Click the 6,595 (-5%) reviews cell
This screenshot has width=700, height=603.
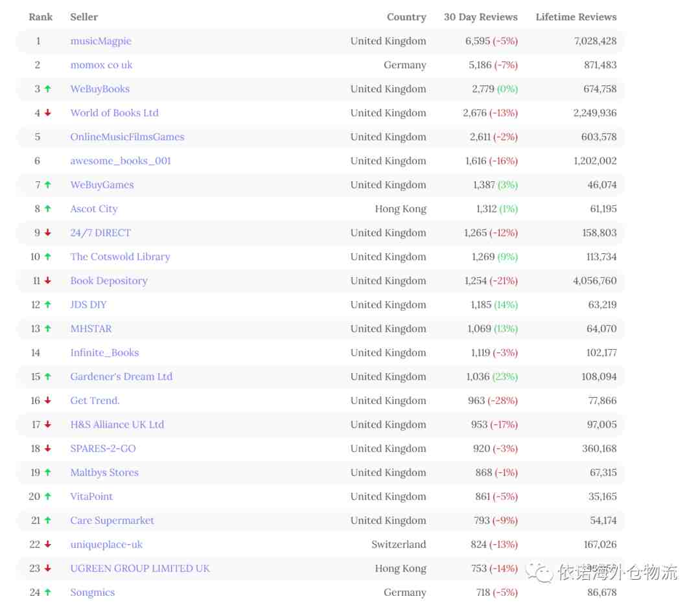tap(491, 41)
